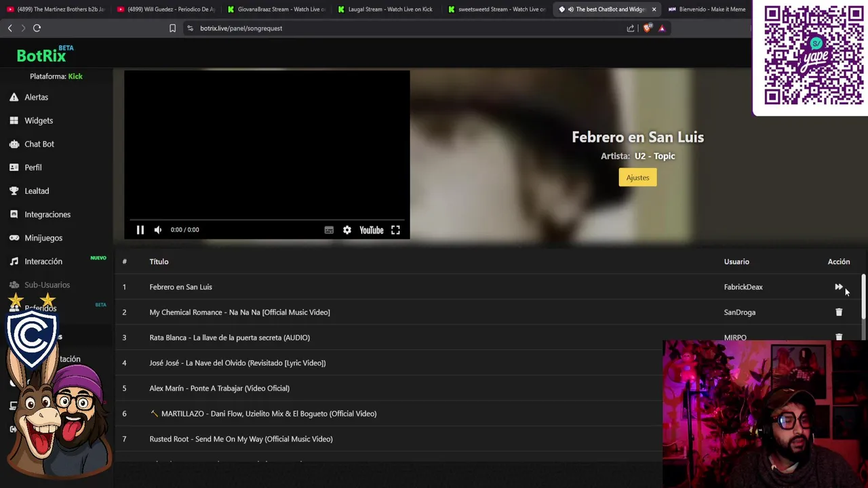
Task: Open the Perfil page
Action: click(33, 167)
